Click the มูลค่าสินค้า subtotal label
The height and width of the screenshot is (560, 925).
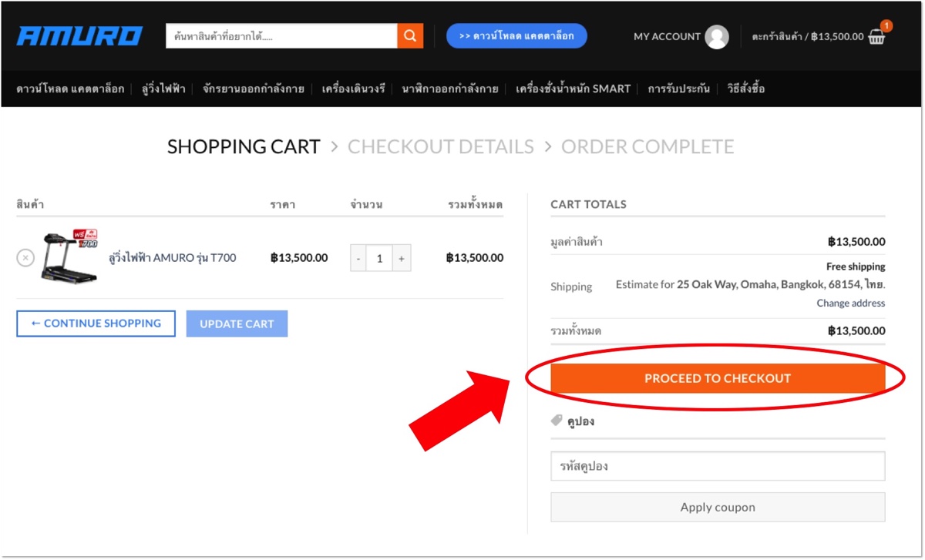(577, 242)
